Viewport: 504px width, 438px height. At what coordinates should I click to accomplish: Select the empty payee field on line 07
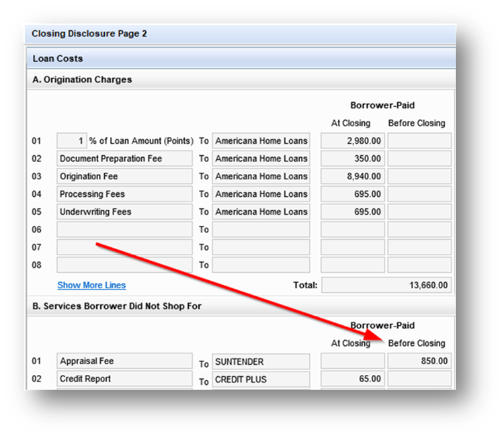click(261, 247)
